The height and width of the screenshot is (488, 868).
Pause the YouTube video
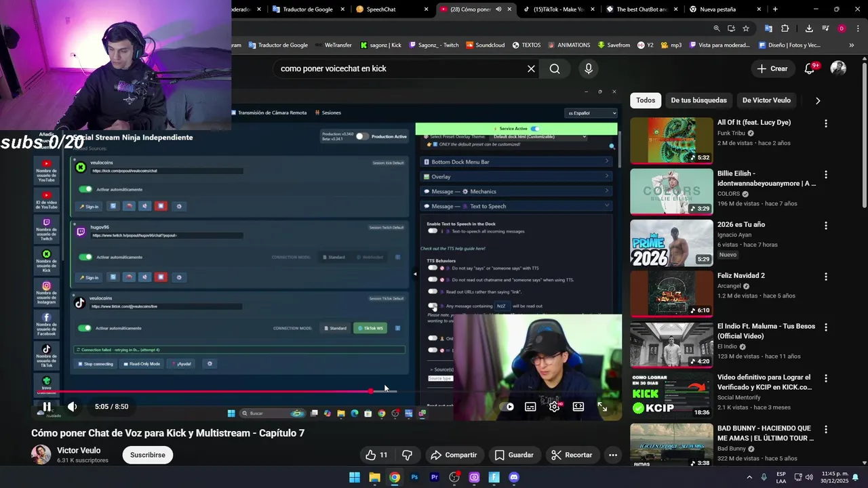coord(47,407)
